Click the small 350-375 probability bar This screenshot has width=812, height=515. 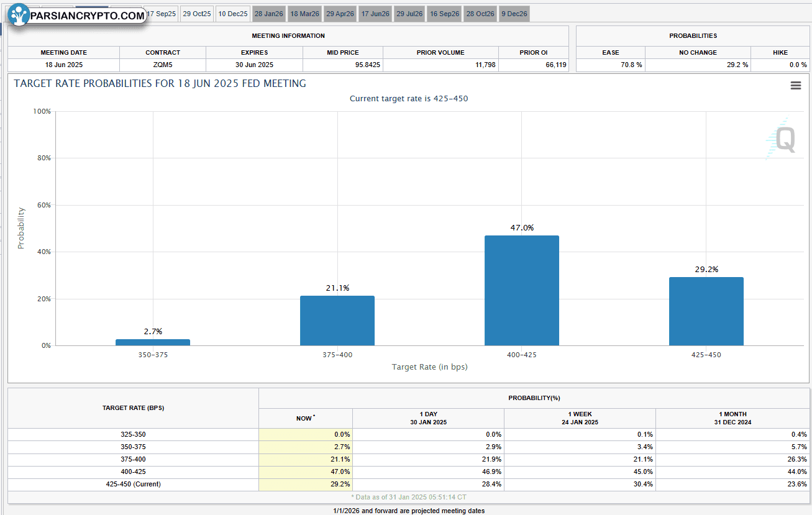pos(153,342)
